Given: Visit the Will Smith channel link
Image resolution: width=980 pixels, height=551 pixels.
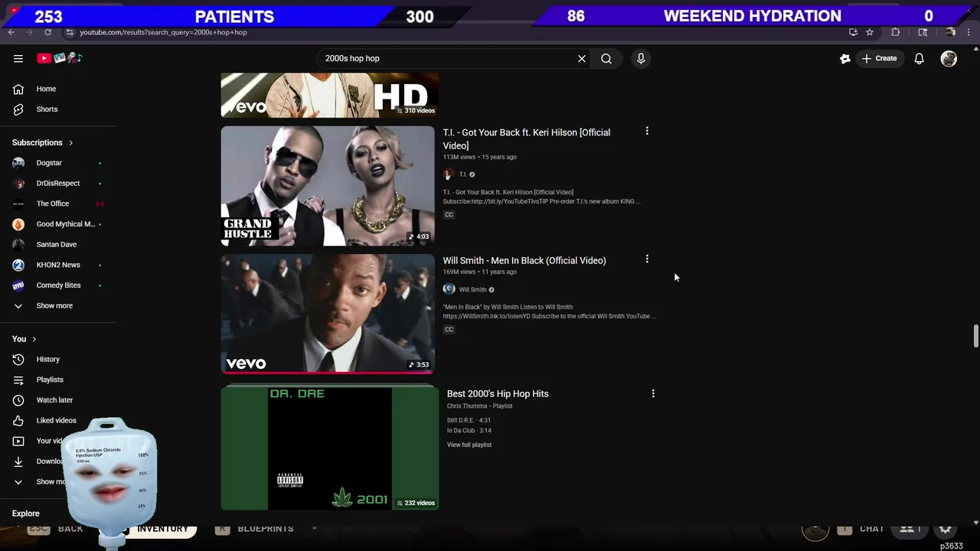Looking at the screenshot, I should click(472, 290).
